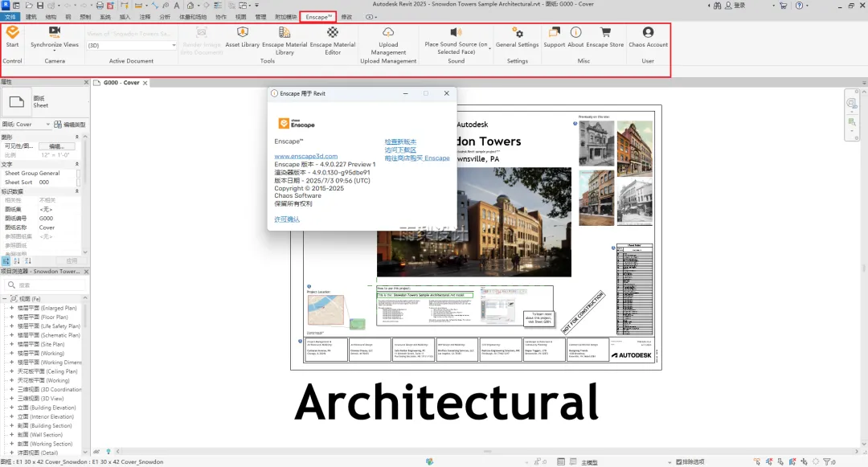This screenshot has height=467, width=868.
Task: Toggle Select Links status bar icon
Action: (x=757, y=461)
